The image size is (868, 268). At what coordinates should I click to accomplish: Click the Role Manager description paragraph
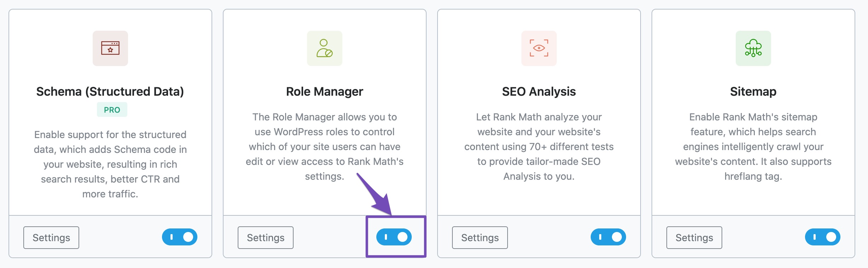[324, 147]
